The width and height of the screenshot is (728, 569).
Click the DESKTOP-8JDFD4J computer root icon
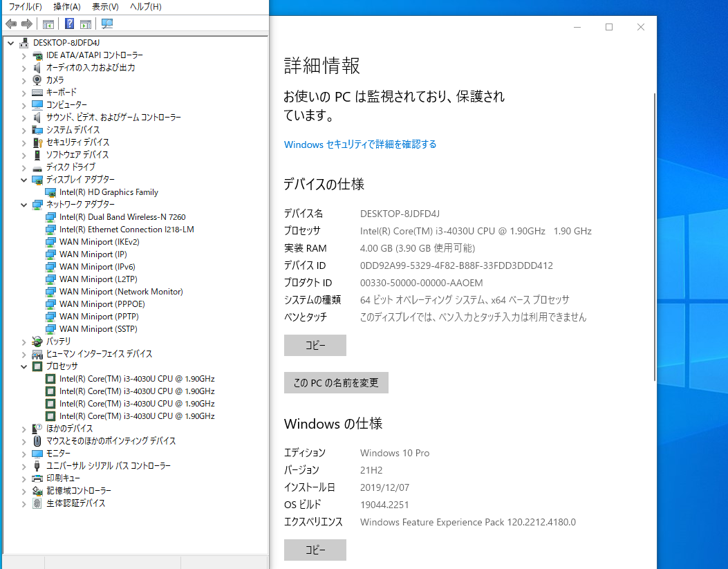coord(24,43)
